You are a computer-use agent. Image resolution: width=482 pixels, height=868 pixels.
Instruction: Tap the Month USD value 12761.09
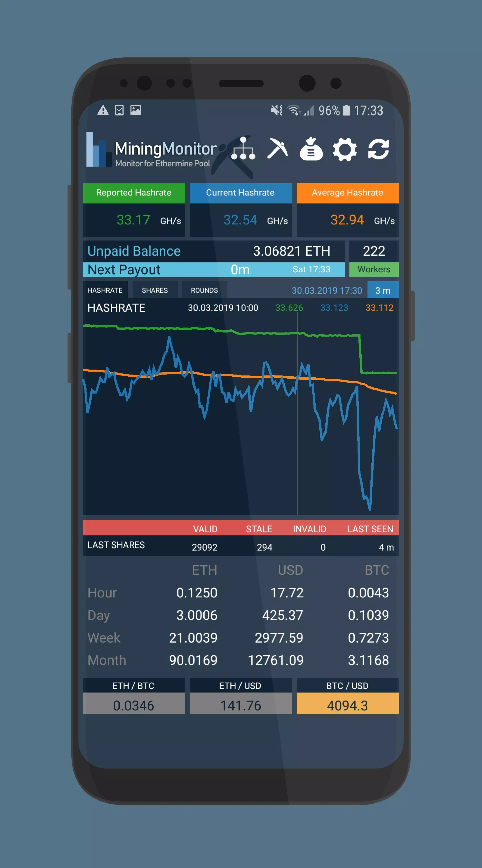276,660
